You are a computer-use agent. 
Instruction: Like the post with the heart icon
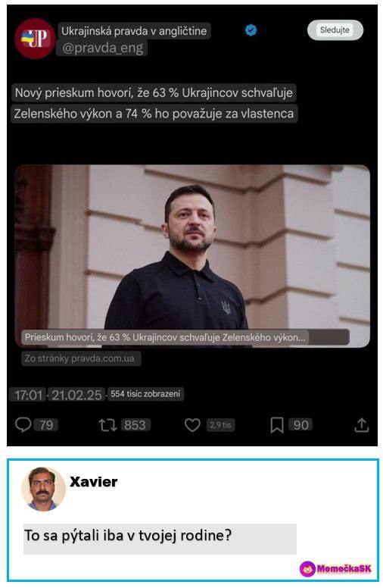point(192,425)
